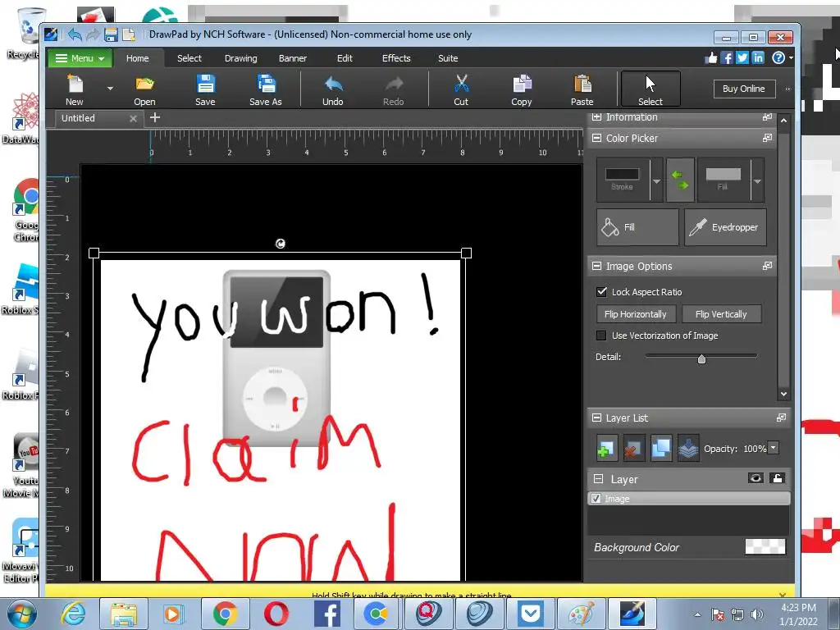Open the Edit ribbon tab
The width and height of the screenshot is (840, 630).
(345, 58)
